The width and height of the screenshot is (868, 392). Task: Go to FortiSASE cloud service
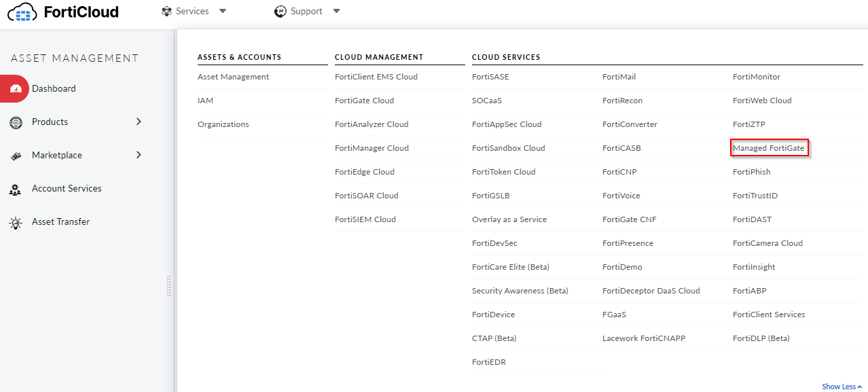tap(490, 77)
